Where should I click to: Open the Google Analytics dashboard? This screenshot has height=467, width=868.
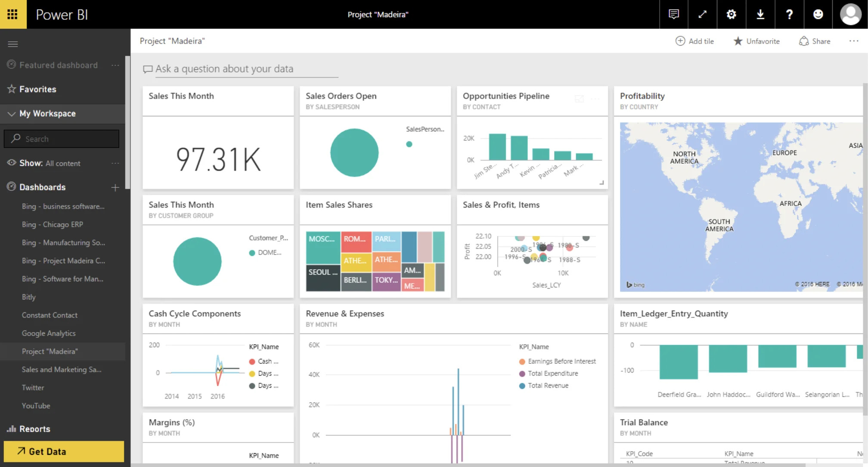[49, 333]
